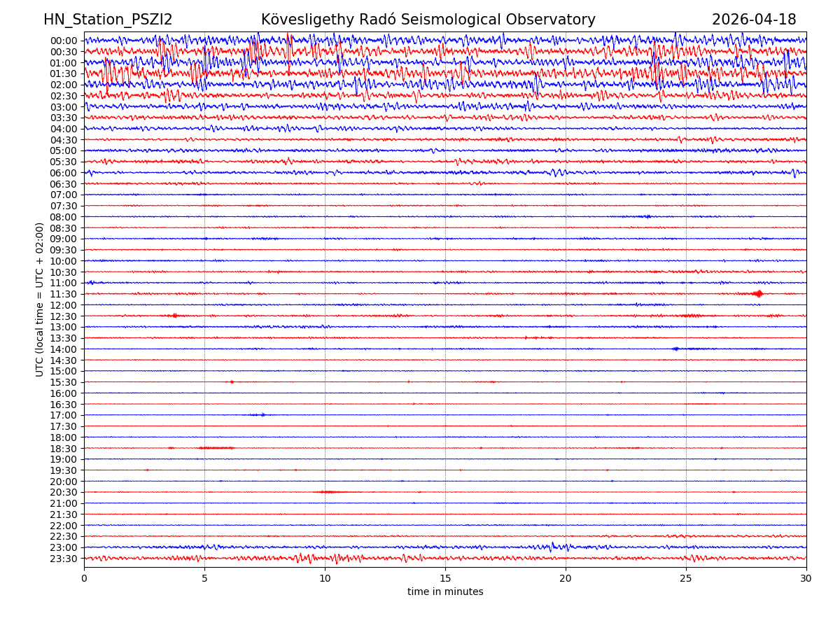
Task: Click the x-axis tick label 30
Action: pyautogui.click(x=806, y=579)
